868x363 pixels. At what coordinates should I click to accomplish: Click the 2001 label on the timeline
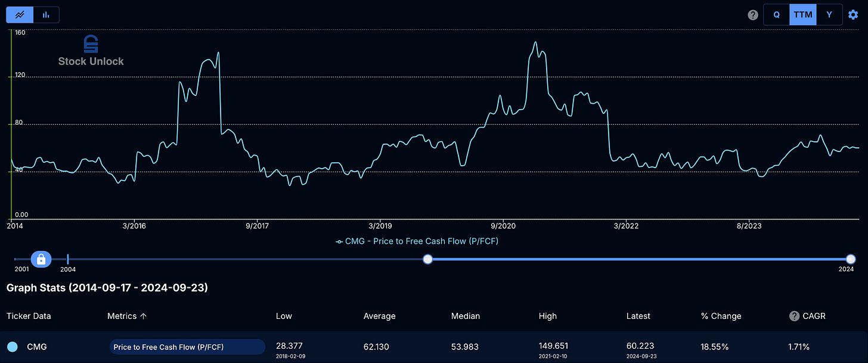22,270
